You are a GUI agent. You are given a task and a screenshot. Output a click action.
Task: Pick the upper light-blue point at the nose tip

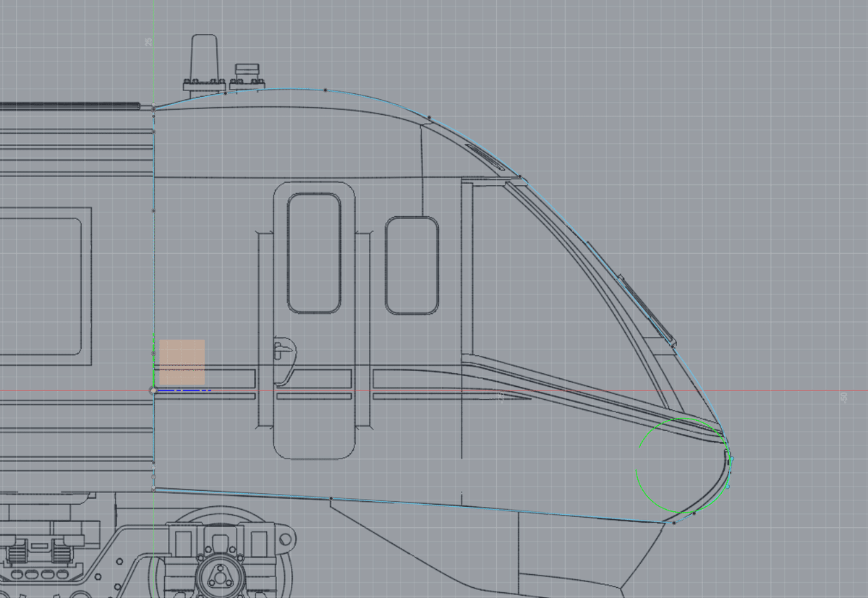point(731,458)
